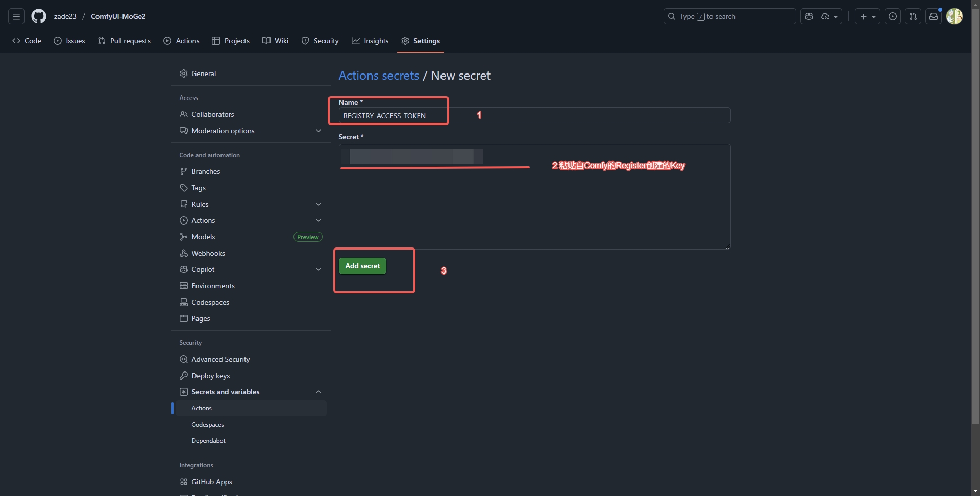This screenshot has width=980, height=496.
Task: Click the Preview badge next to Models
Action: coord(308,237)
